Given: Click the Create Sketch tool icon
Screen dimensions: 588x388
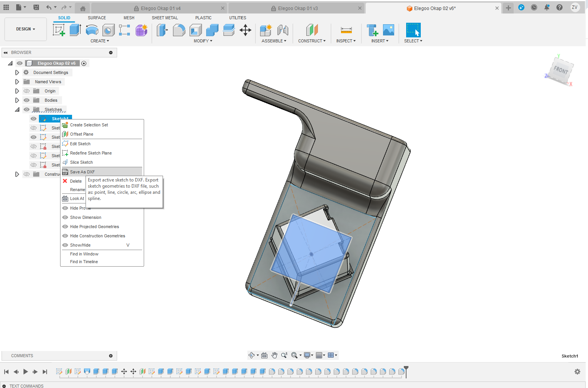Looking at the screenshot, I should point(59,30).
